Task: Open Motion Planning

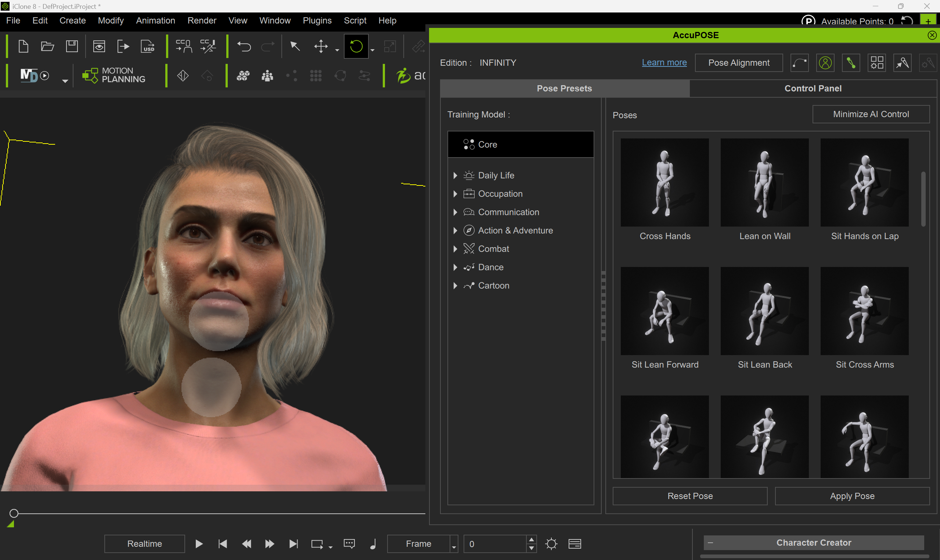Action: coord(114,75)
